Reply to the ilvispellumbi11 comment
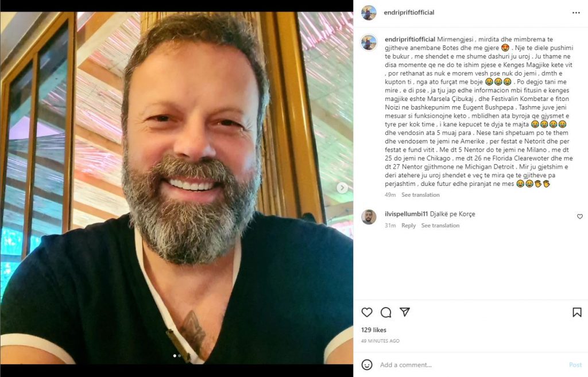Viewport: 588px width, 377px height. [x=408, y=226]
